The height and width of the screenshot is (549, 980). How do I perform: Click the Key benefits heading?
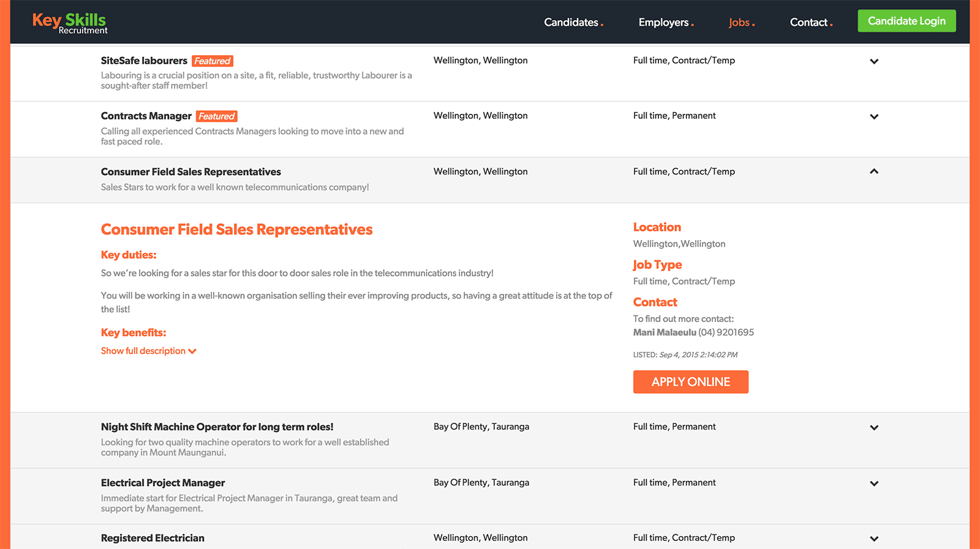pyautogui.click(x=134, y=332)
